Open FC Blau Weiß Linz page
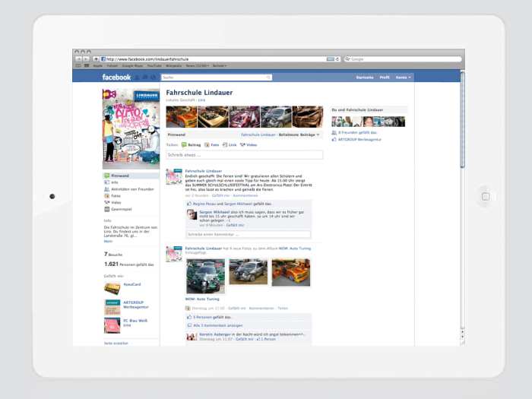The image size is (532, 399). (x=135, y=323)
